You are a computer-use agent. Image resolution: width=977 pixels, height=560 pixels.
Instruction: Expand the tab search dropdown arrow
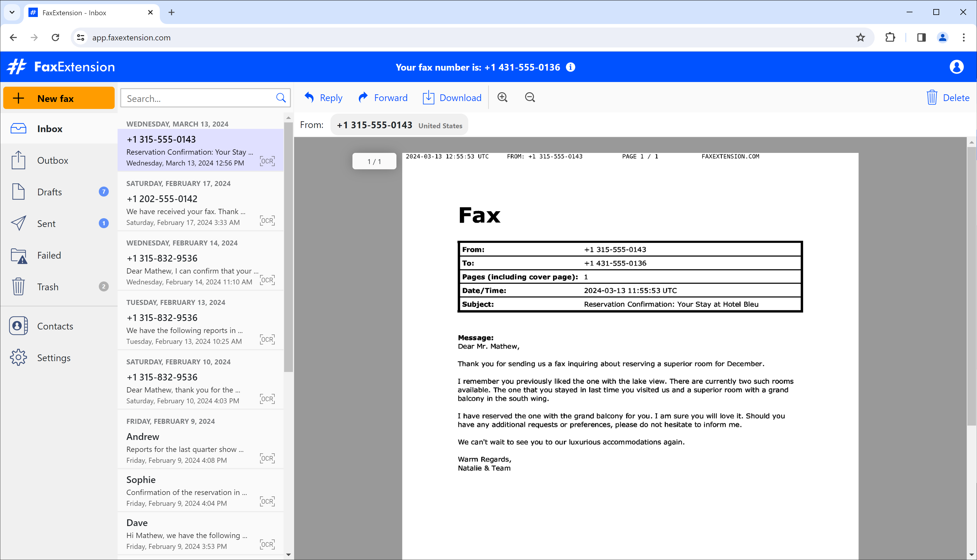pos(12,12)
